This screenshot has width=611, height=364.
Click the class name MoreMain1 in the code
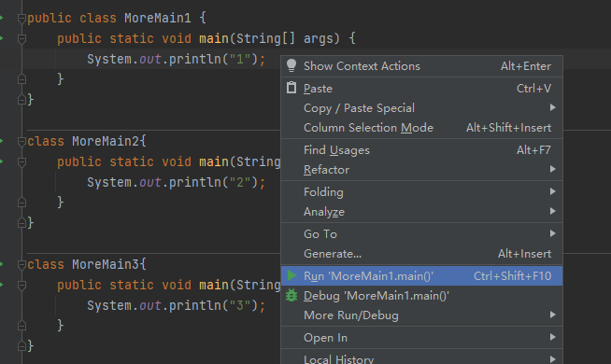pyautogui.click(x=158, y=18)
